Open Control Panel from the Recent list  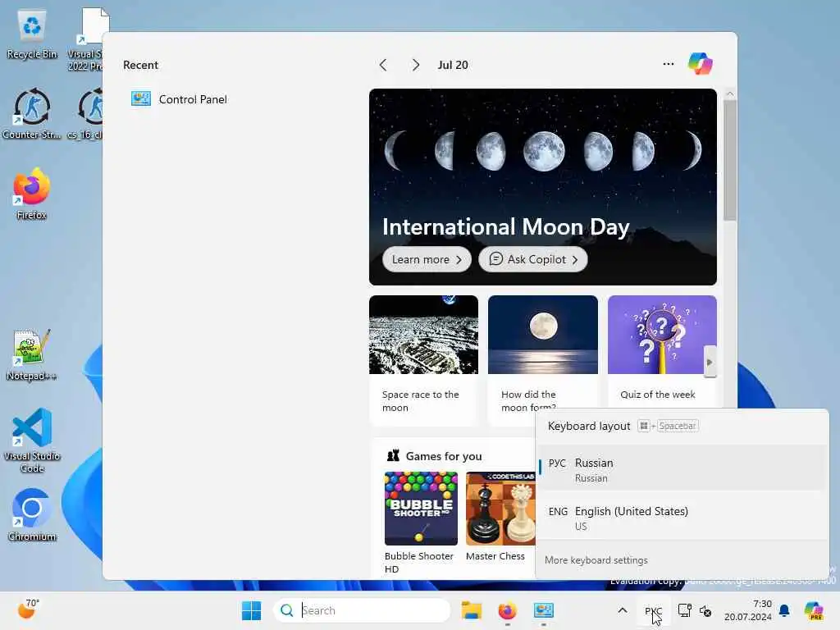[180, 99]
